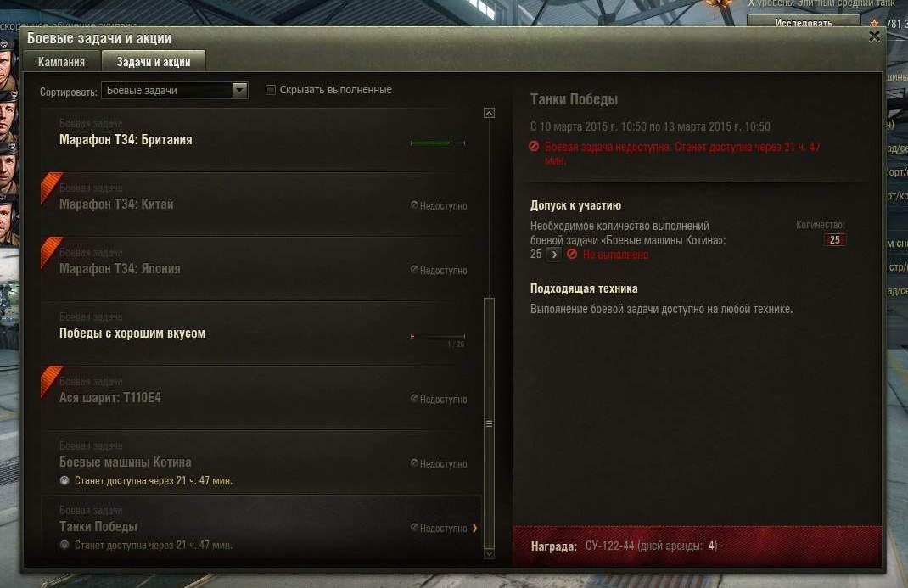Expand the prerequisite arrow button beside 25
The image size is (908, 588).
(x=553, y=254)
